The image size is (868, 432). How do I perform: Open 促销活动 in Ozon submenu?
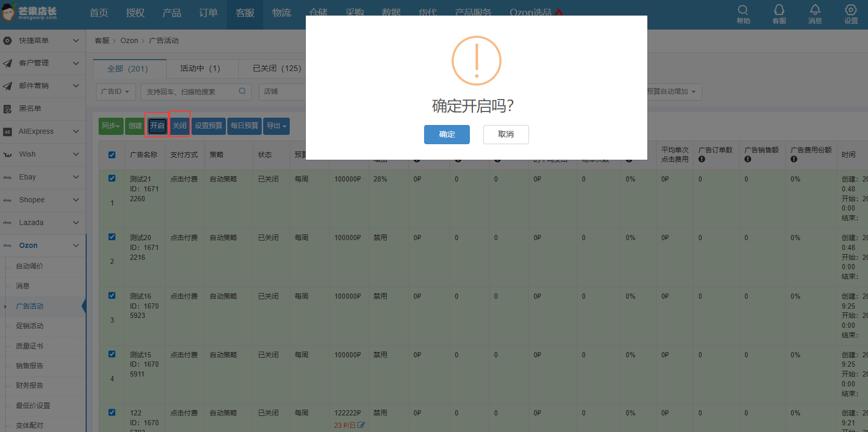[30, 326]
